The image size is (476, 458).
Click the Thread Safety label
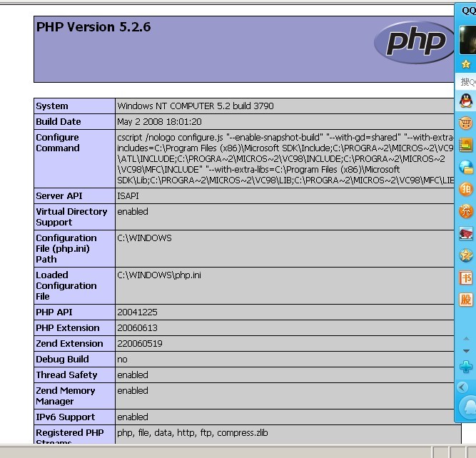(66, 375)
